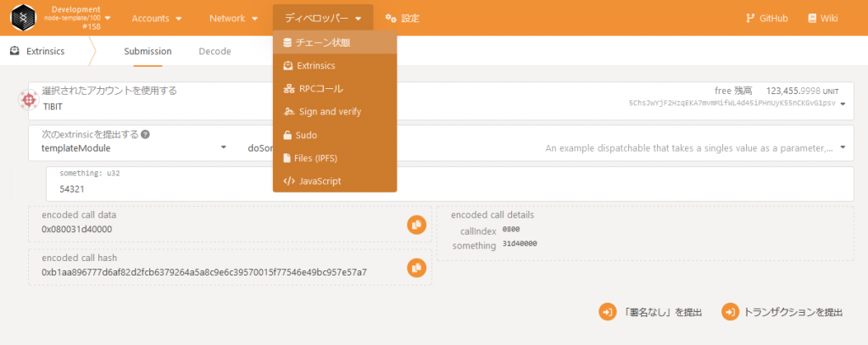The height and width of the screenshot is (345, 868).
Task: Click the help icon beside extrinsic label
Action: tap(146, 135)
